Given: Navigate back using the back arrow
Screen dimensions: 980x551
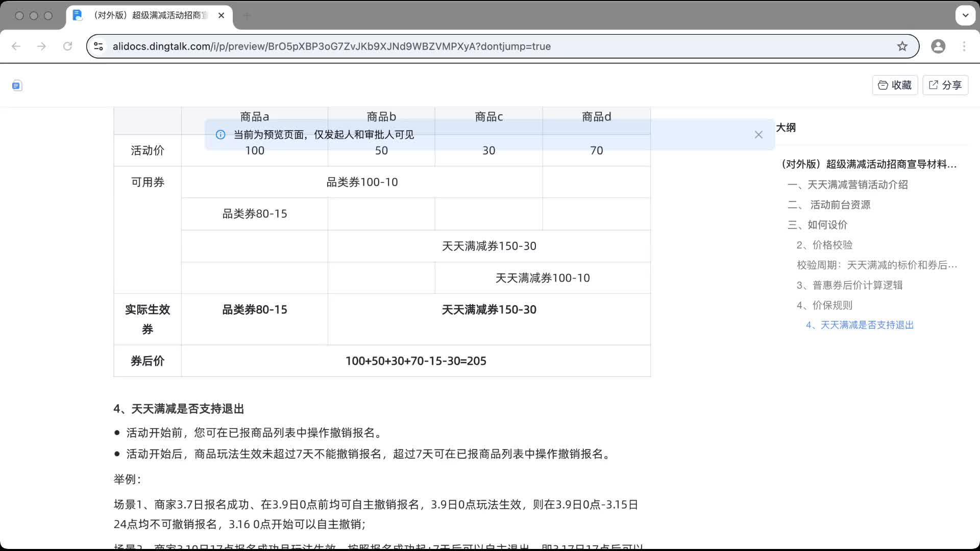Looking at the screenshot, I should click(x=16, y=46).
